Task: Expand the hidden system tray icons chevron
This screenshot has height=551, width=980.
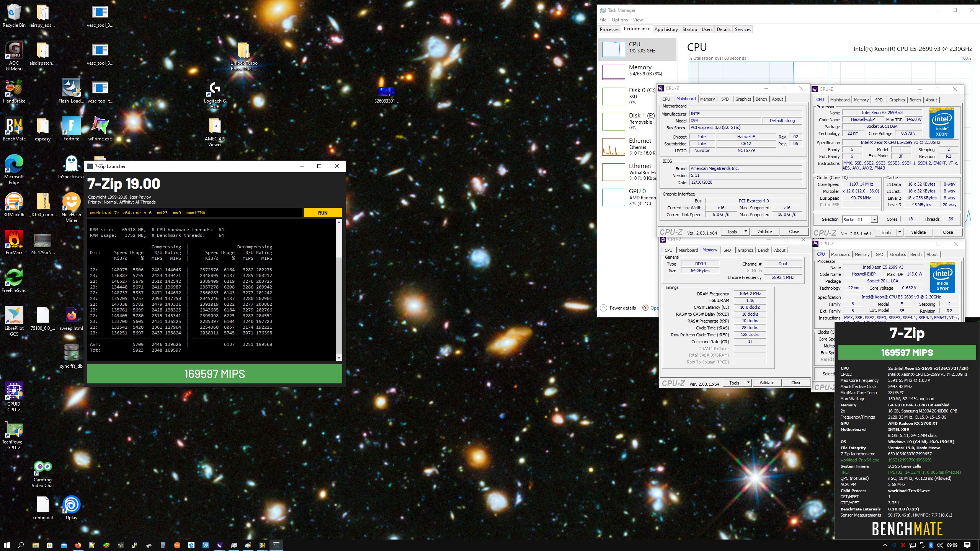Action: (884, 545)
